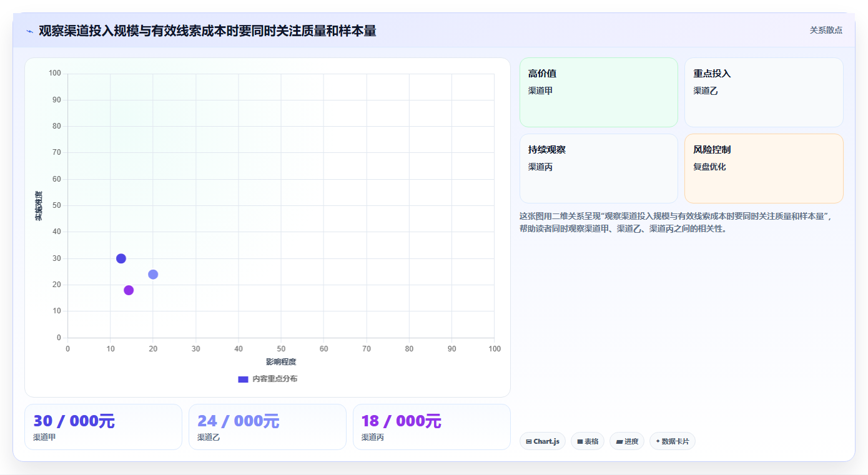
Task: Click the chart description paragraph text
Action: 677,222
